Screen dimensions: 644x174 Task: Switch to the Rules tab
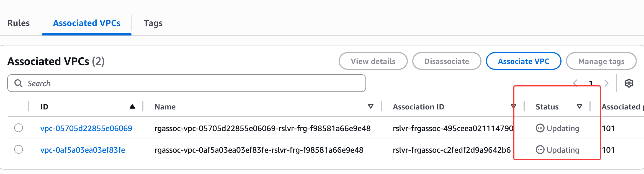19,23
